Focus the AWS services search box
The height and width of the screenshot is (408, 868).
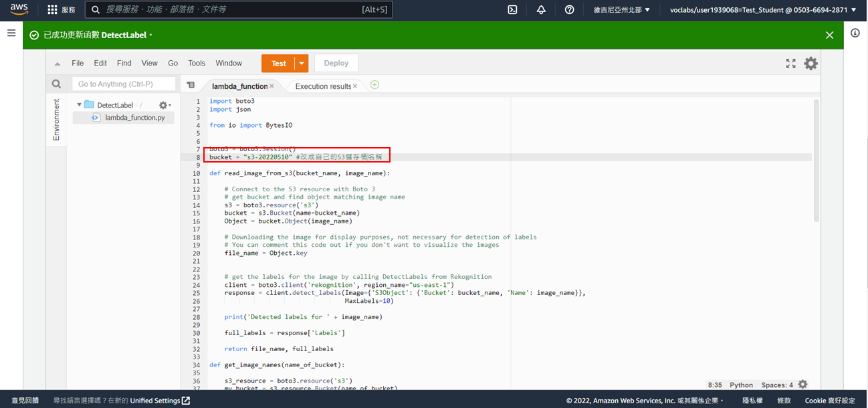(x=239, y=9)
